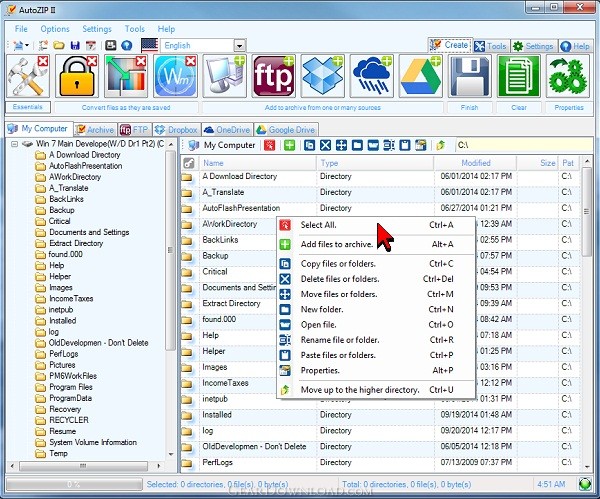Viewport: 600px width, 499px height.
Task: Click the green Clear documents icon
Action: pos(519,76)
